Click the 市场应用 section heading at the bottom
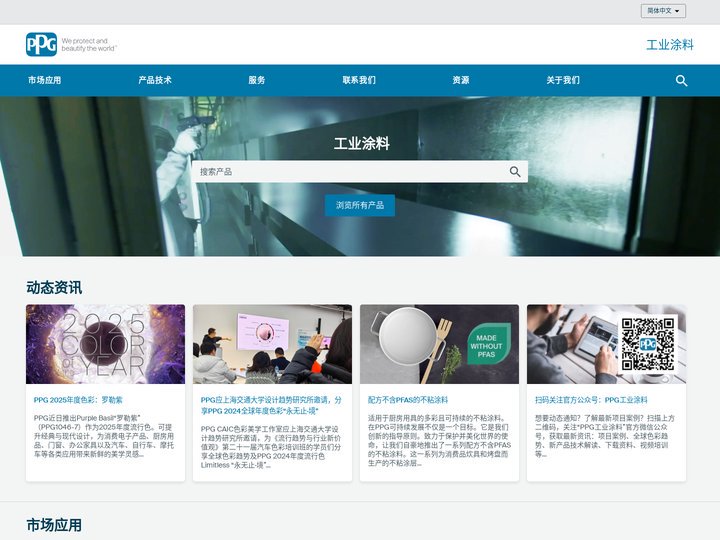This screenshot has width=720, height=540. tap(54, 525)
